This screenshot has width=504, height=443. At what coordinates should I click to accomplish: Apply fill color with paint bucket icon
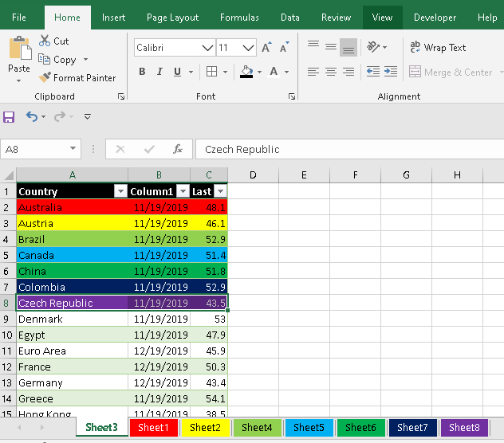[x=247, y=72]
